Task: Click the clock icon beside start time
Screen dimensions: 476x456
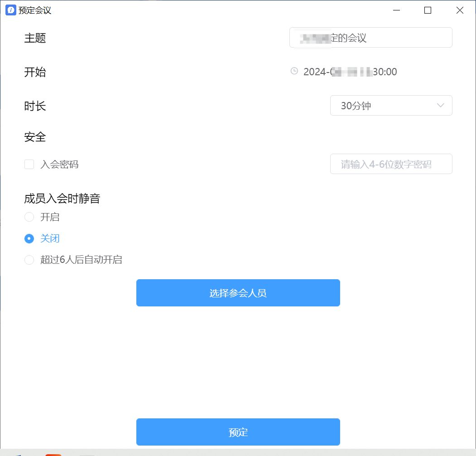Action: pyautogui.click(x=294, y=71)
